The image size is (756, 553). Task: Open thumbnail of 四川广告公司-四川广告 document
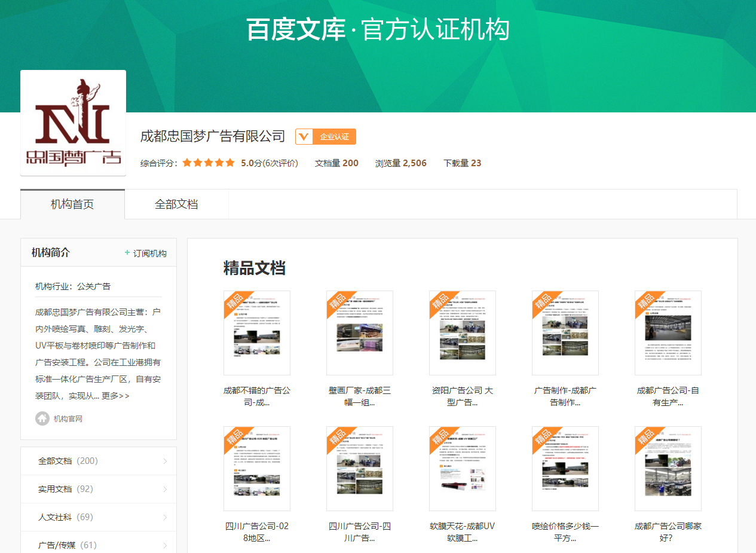pos(360,469)
